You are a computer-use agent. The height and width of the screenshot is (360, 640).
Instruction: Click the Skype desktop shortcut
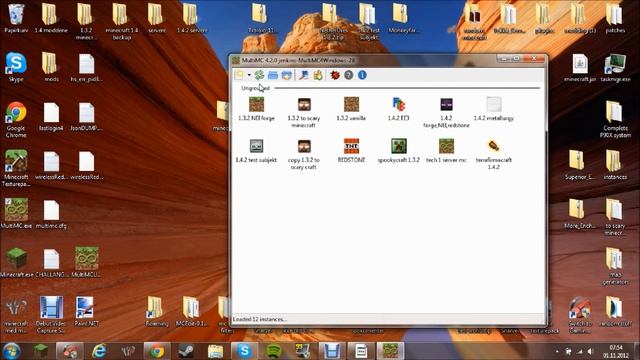pos(16,67)
